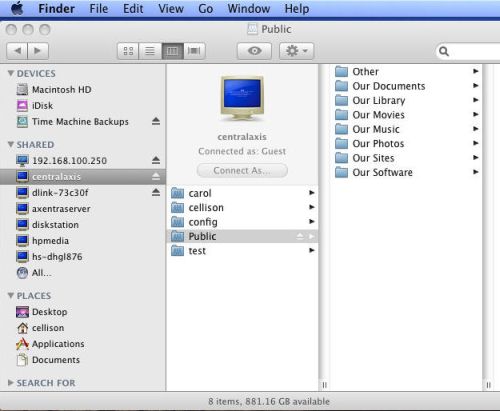
Task: Switch to list view
Action: tap(150, 51)
